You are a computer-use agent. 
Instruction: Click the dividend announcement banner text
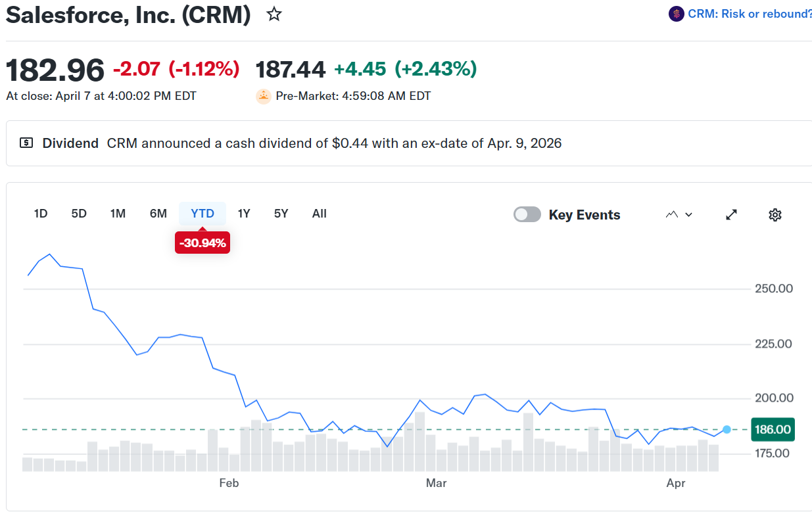tap(334, 143)
